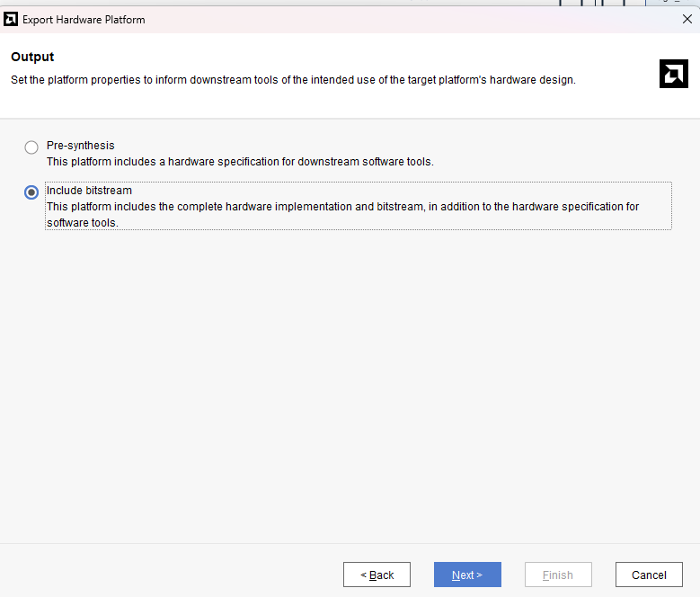Select the Include bitstream radio button

click(31, 192)
